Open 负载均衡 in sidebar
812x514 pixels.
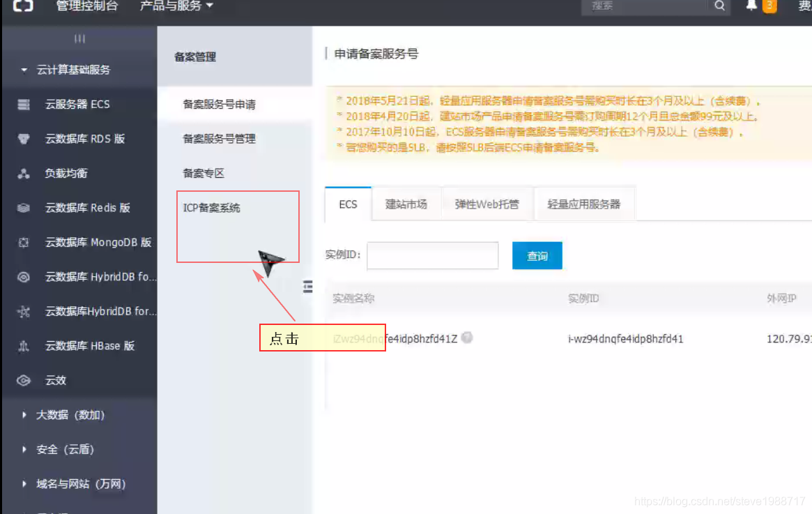[66, 173]
